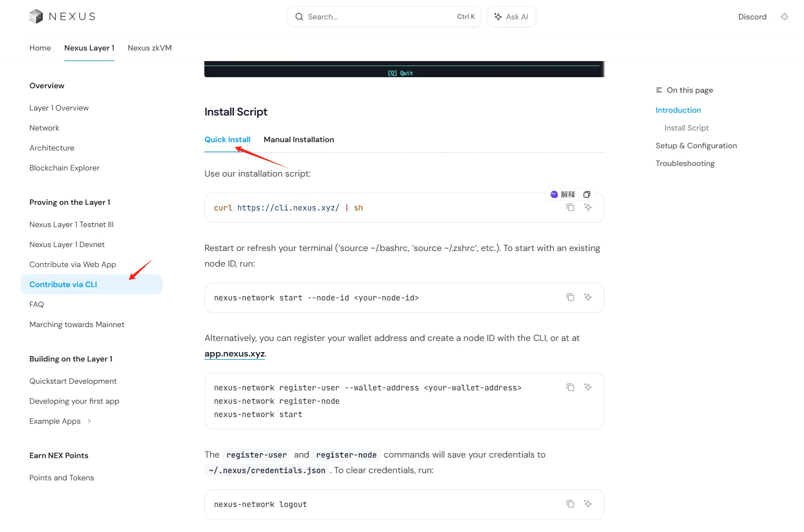Open the search magnifier icon

[299, 17]
